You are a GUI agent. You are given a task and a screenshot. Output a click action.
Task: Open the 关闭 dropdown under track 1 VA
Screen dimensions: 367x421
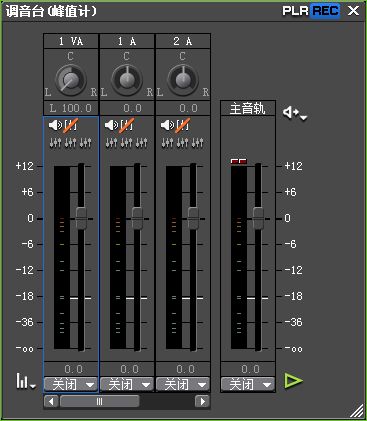[70, 385]
